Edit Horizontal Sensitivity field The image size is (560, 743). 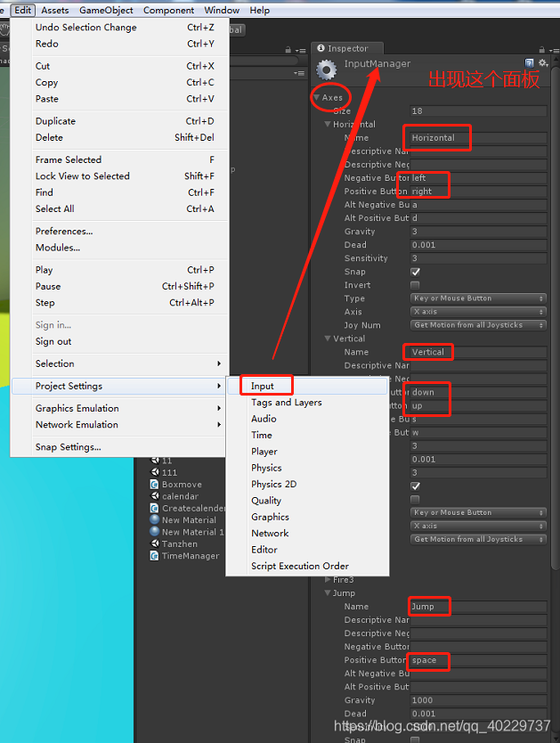tap(478, 258)
